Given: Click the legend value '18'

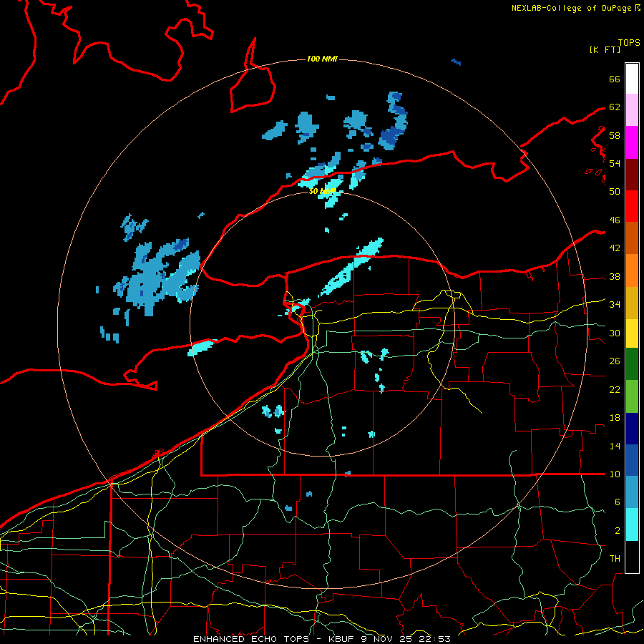Looking at the screenshot, I should click(615, 418).
